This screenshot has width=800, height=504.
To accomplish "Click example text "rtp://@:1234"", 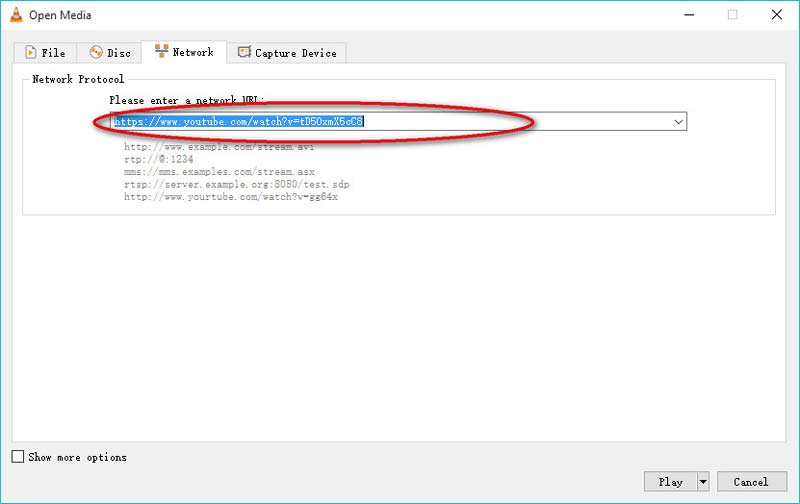I will click(159, 159).
